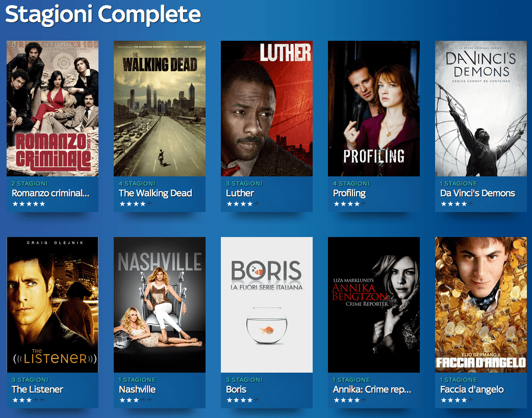Viewport: 532px width, 418px height.
Task: Click the star rating under Romanzo criminale
Action: [29, 204]
